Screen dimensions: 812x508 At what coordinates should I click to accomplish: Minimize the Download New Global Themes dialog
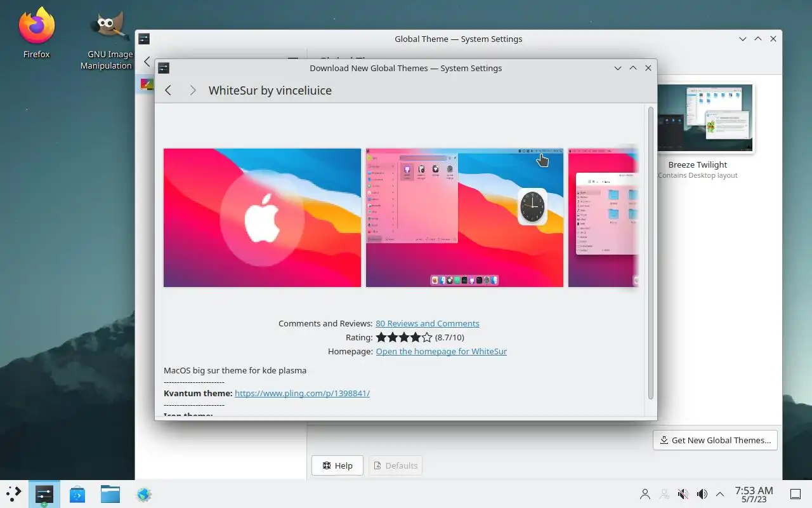point(618,68)
